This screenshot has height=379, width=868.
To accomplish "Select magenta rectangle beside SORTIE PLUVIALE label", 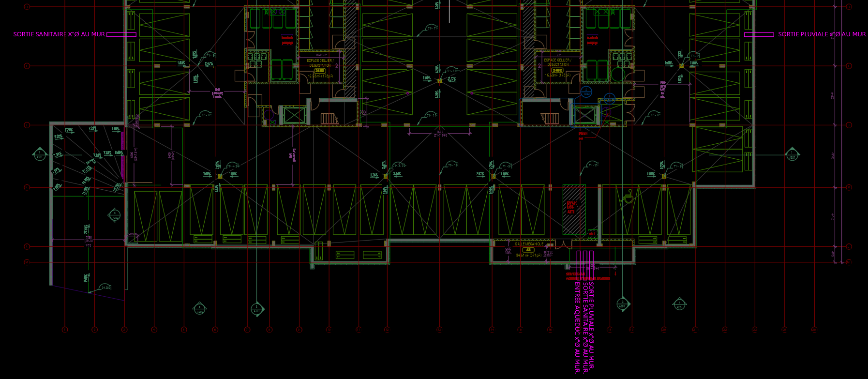I will click(759, 34).
